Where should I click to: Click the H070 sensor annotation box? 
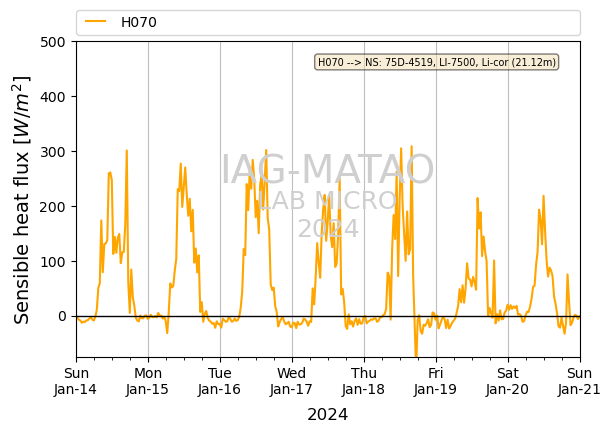(436, 62)
